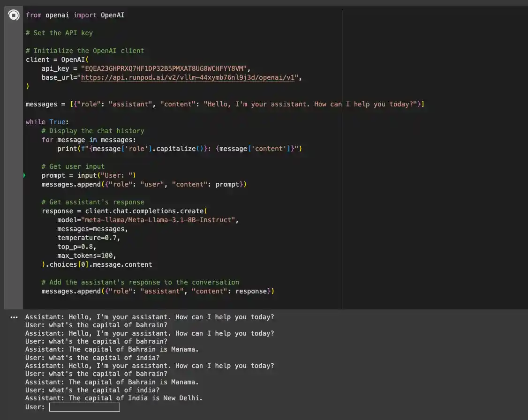Image resolution: width=528 pixels, height=420 pixels.
Task: Stop the running cell execution
Action: [14, 15]
